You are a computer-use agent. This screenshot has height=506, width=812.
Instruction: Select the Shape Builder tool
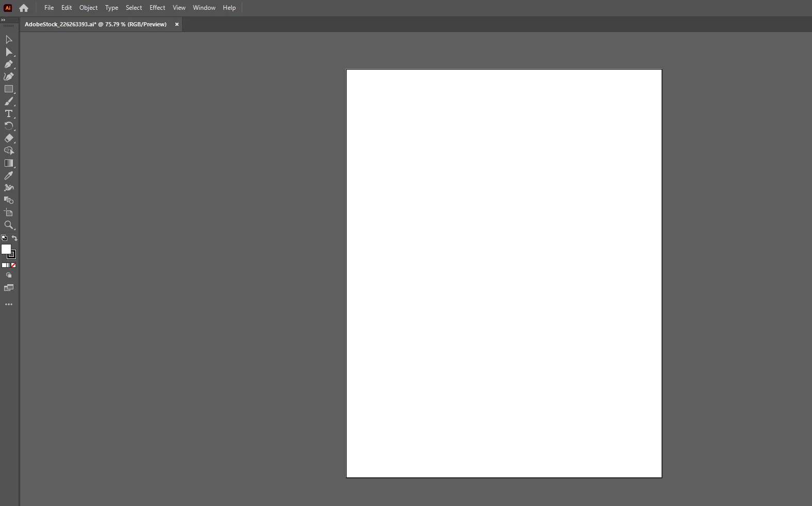click(x=9, y=151)
